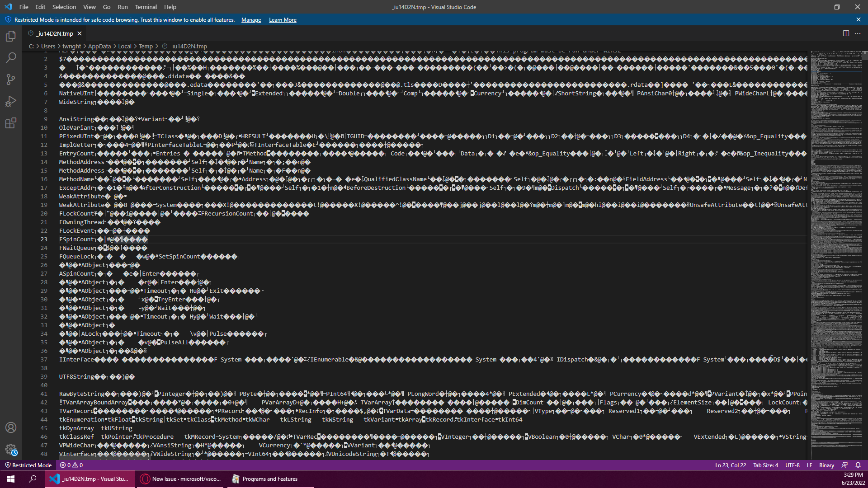Open the More Actions ellipsis menu

tap(858, 33)
